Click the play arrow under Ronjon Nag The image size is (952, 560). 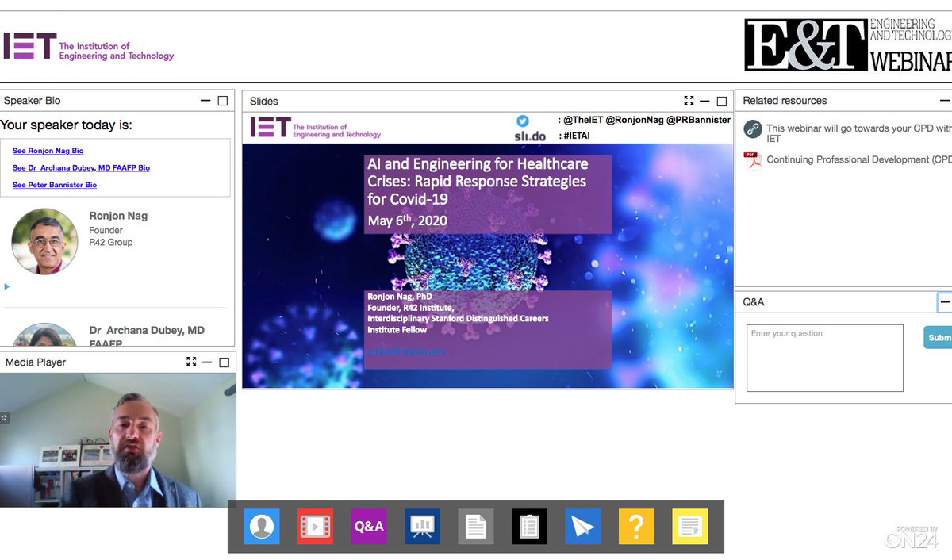coord(7,286)
